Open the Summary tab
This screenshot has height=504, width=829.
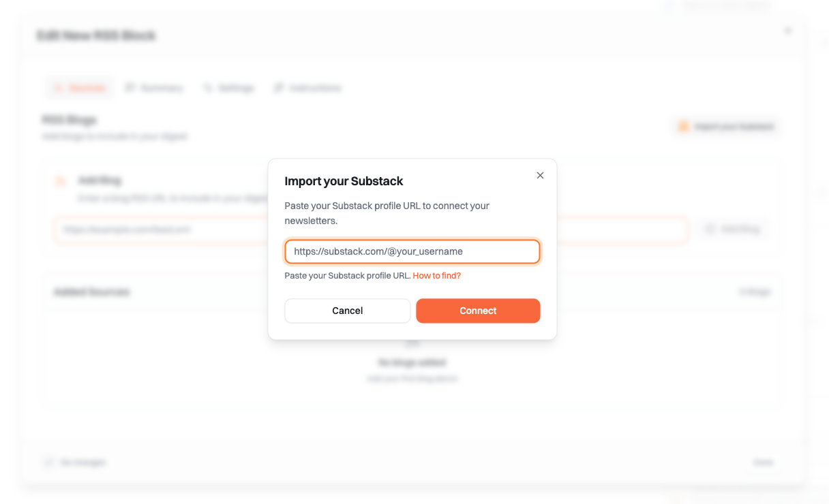(x=154, y=88)
